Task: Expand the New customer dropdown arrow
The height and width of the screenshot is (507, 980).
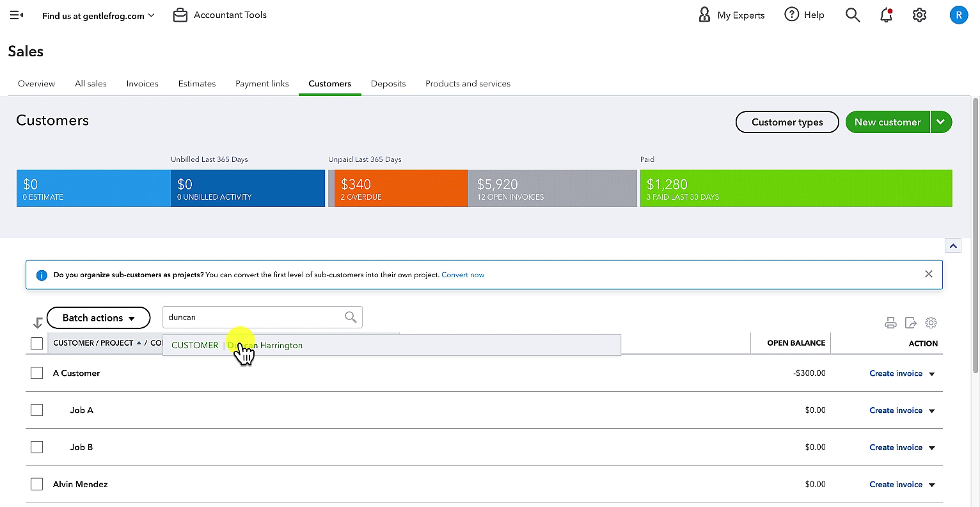Action: coord(941,122)
